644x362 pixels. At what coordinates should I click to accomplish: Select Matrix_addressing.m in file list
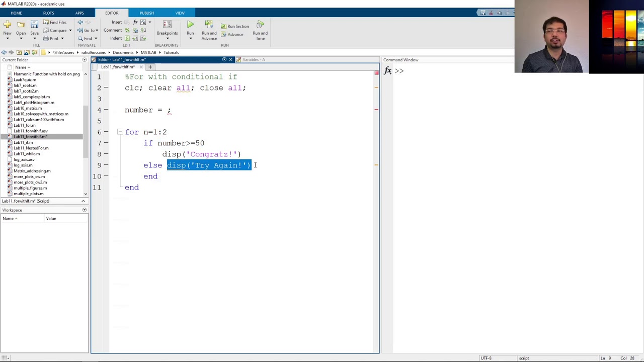coord(32,171)
